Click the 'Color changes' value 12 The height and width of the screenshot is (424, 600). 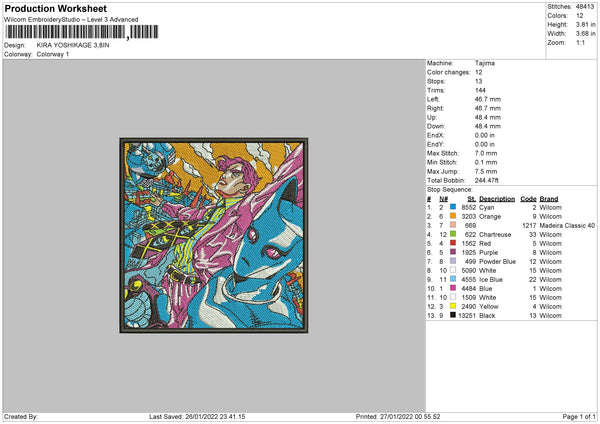click(x=479, y=72)
